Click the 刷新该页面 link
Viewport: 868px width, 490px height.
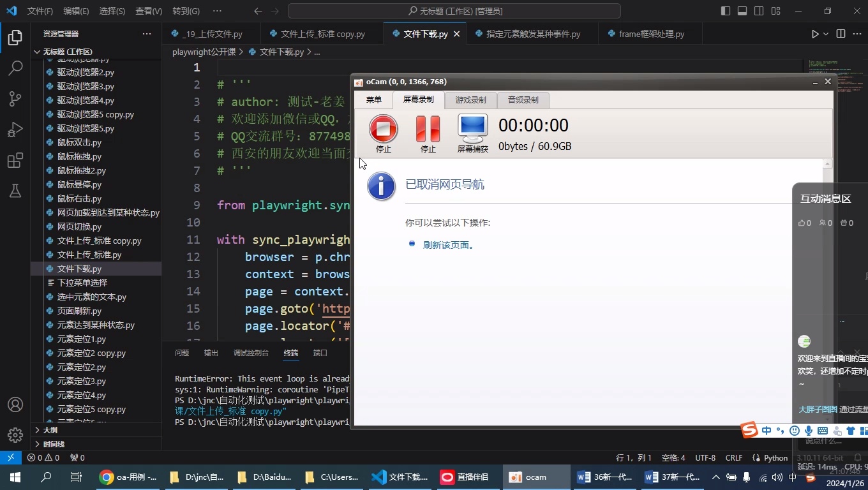click(x=448, y=244)
